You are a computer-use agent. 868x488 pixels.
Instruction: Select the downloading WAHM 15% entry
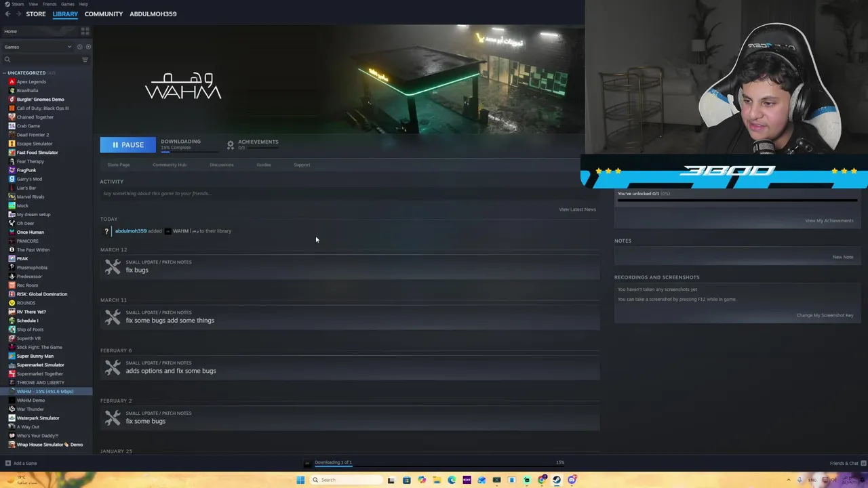pos(46,392)
